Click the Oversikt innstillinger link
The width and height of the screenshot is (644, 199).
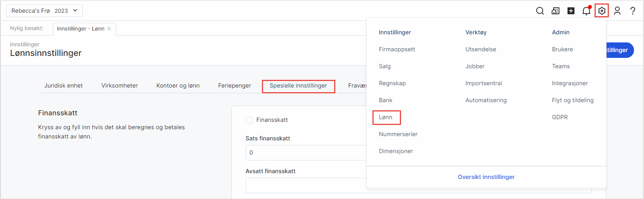[x=486, y=177]
